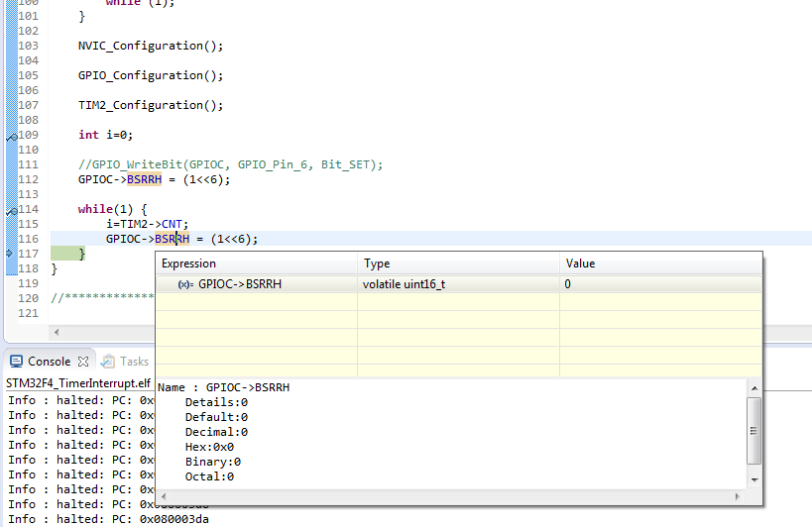The height and width of the screenshot is (527, 812).
Task: Click the CNT field on line 115
Action: pyautogui.click(x=172, y=224)
